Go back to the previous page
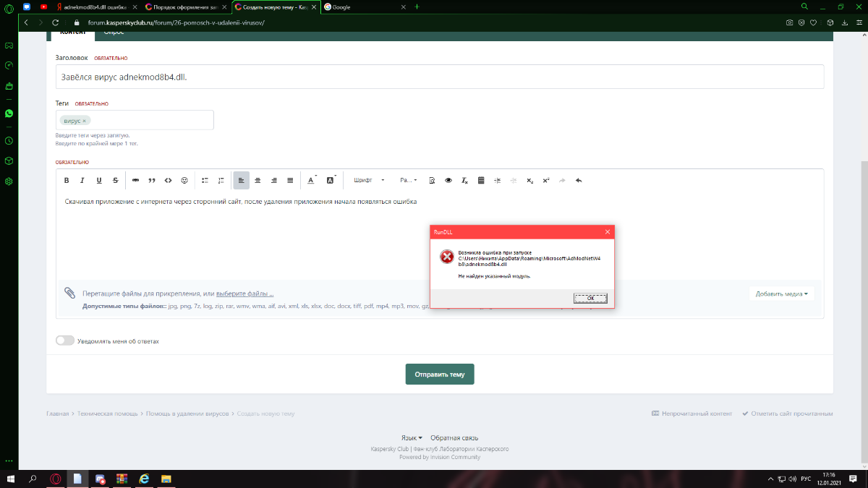Screen dimensions: 868x488 click(x=27, y=22)
